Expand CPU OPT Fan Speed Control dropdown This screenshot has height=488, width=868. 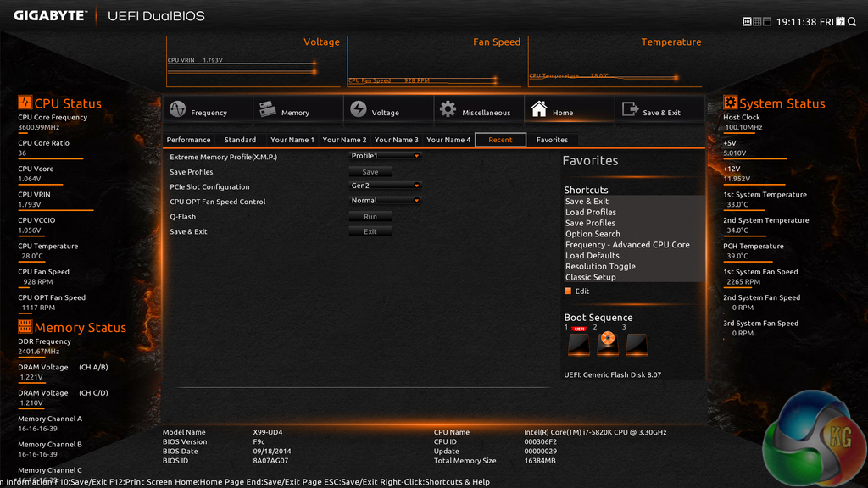tap(386, 201)
